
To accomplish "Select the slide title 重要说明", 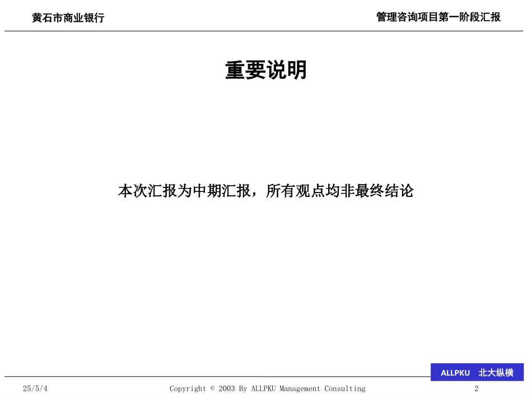I will (x=266, y=70).
